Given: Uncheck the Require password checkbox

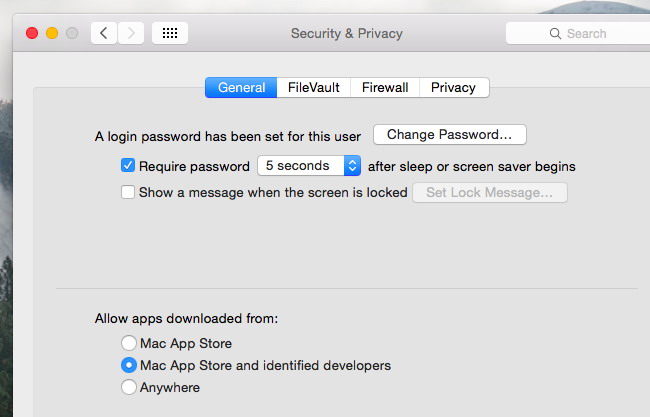Looking at the screenshot, I should tap(128, 165).
